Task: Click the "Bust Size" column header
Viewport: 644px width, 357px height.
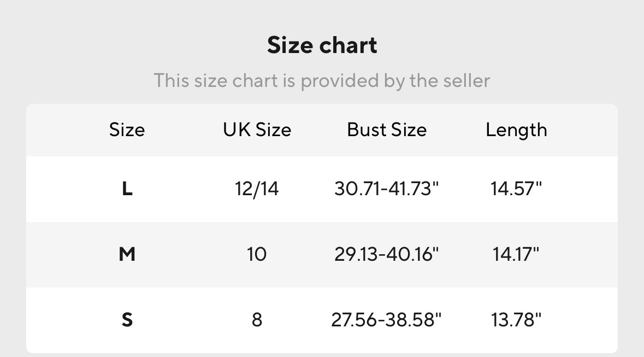Action: (x=387, y=130)
